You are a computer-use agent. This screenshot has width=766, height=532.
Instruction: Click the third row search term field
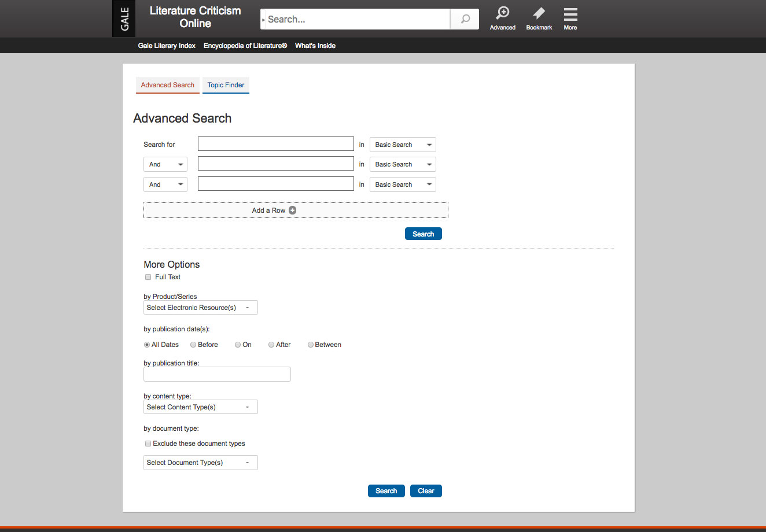click(x=276, y=184)
